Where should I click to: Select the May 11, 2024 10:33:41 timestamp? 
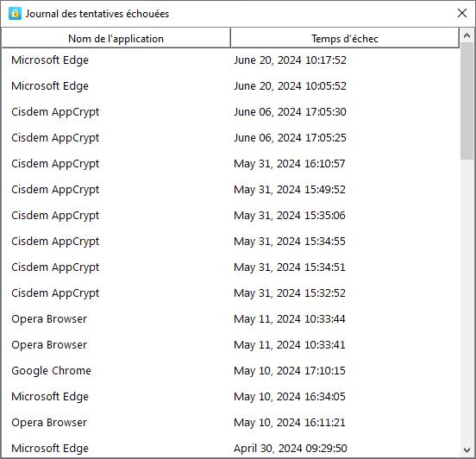[289, 345]
